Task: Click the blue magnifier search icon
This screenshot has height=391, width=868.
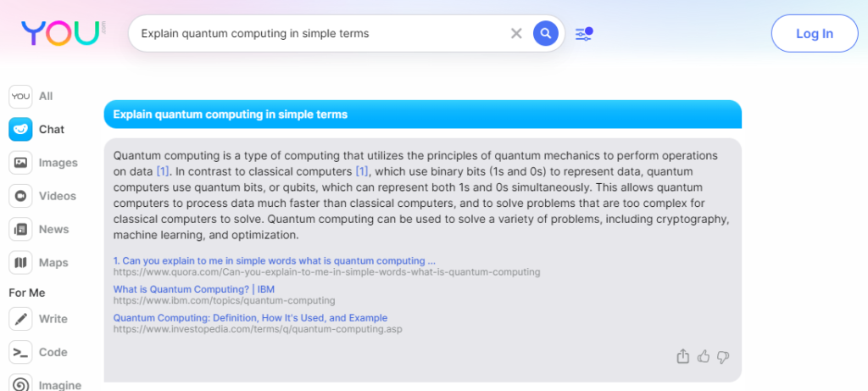Action: (x=545, y=33)
